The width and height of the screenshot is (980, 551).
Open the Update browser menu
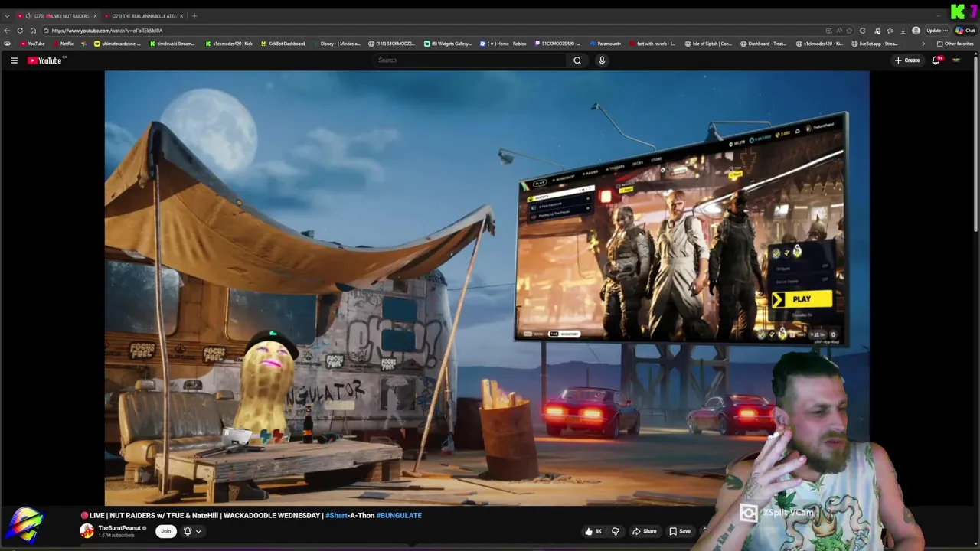[938, 31]
